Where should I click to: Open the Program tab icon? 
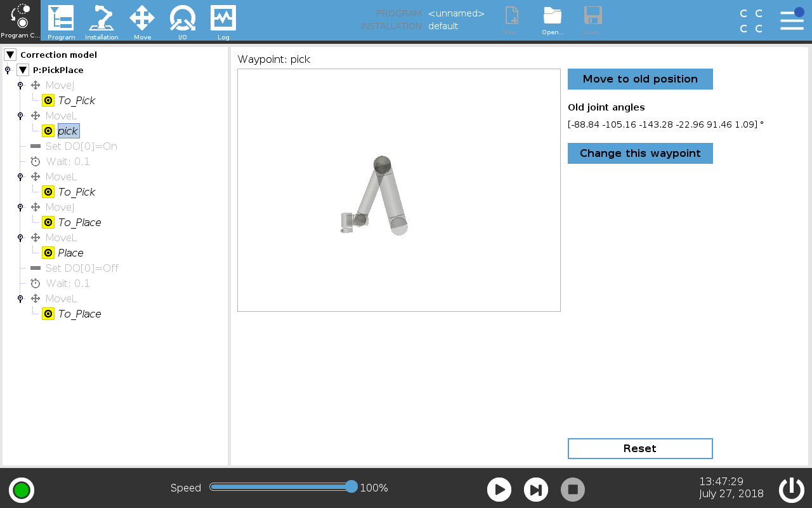coord(61,18)
